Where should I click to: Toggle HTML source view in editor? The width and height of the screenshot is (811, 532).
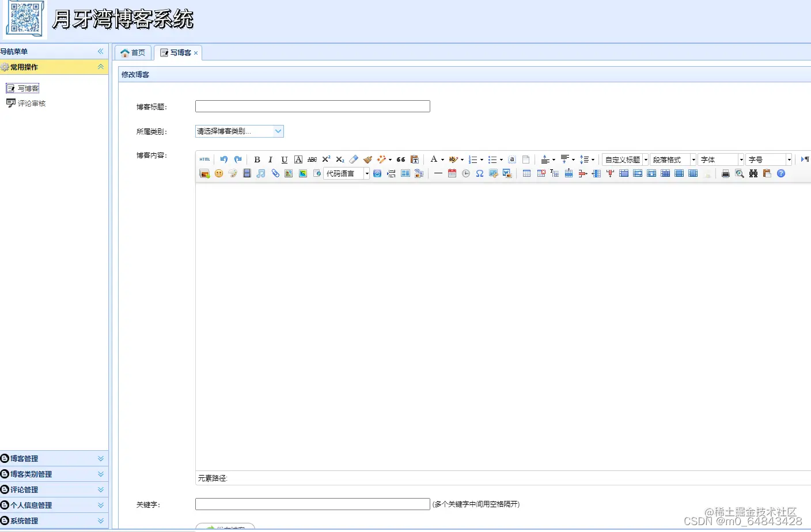pos(204,159)
